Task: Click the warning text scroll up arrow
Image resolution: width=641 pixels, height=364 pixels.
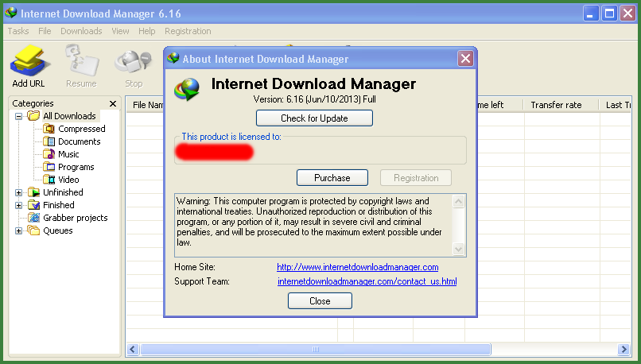Action: (459, 201)
